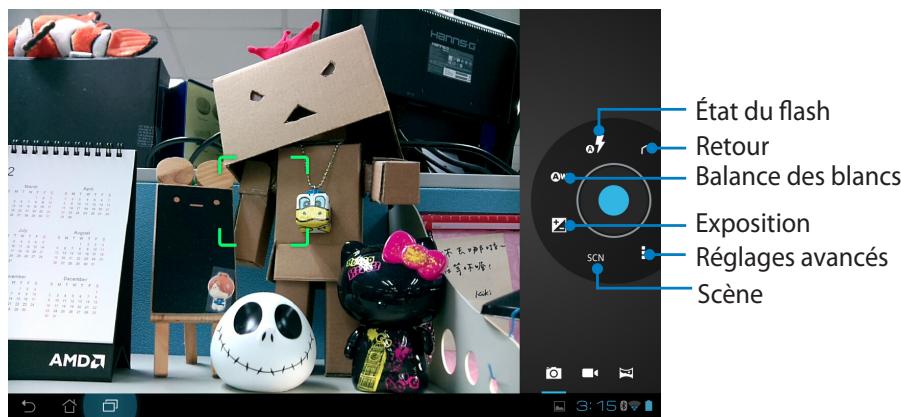The width and height of the screenshot is (901, 417).
Task: Switch to panorama mode
Action: (x=626, y=373)
